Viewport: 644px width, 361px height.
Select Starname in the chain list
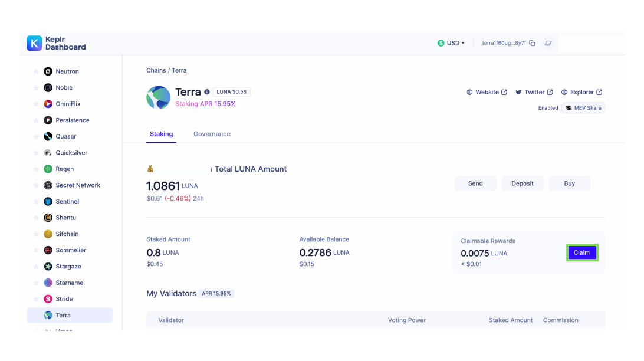70,283
